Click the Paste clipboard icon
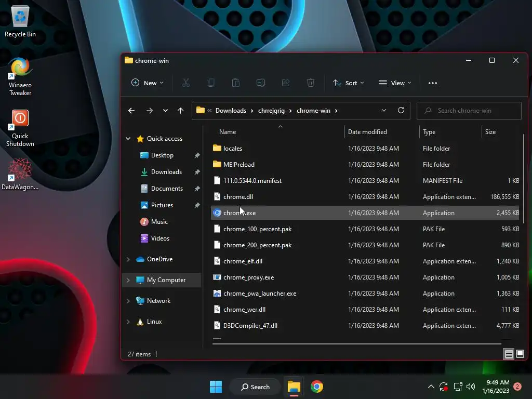Screen dimensions: 532x399 point(236,83)
